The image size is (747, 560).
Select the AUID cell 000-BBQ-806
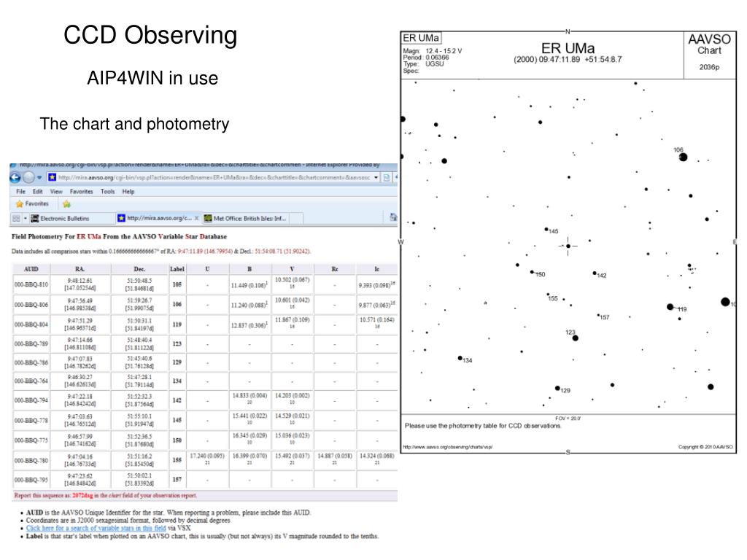pos(31,305)
